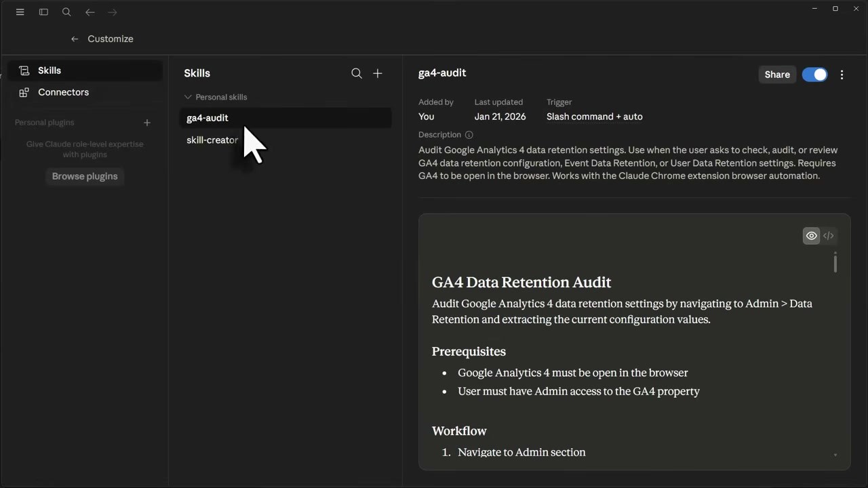
Task: Maximize the application window
Action: click(835, 9)
